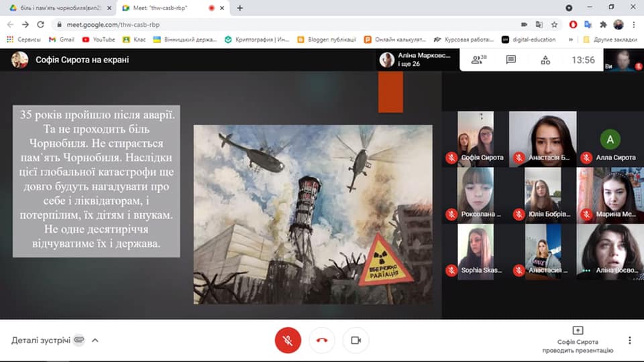Image resolution: width=644 pixels, height=362 pixels.
Task: Select Юлія Бобрів... participant tile
Action: pos(543,195)
